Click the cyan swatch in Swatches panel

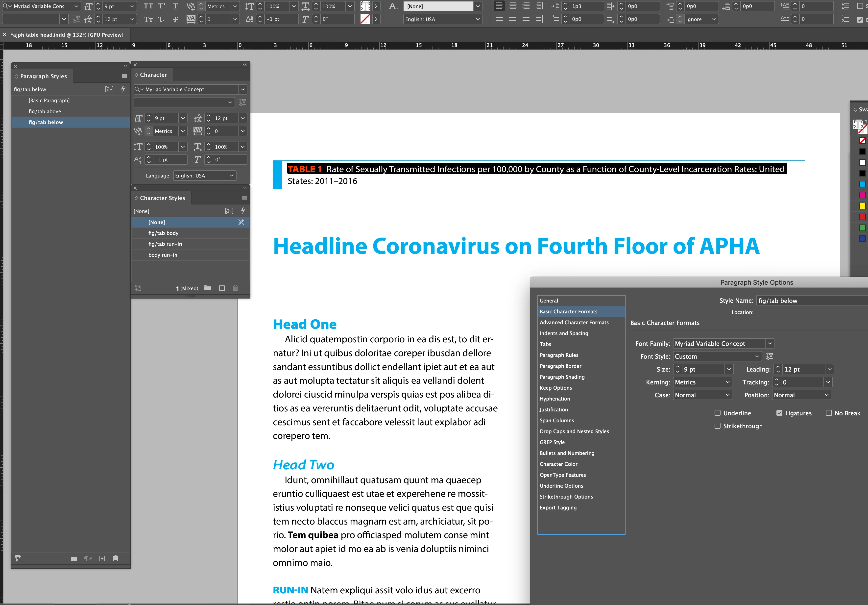(x=862, y=184)
